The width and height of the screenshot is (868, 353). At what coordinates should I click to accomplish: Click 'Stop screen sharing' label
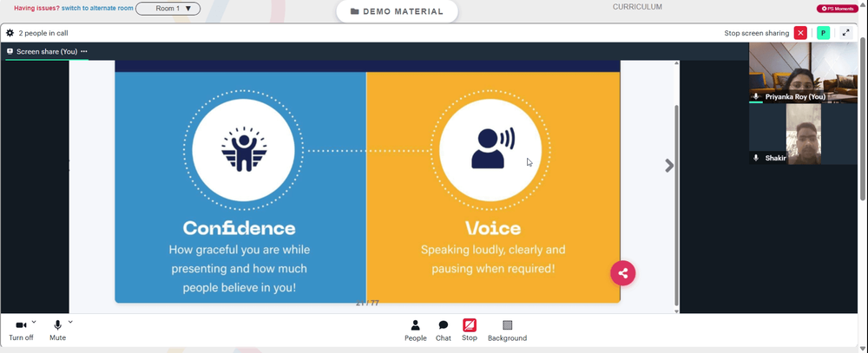point(757,33)
